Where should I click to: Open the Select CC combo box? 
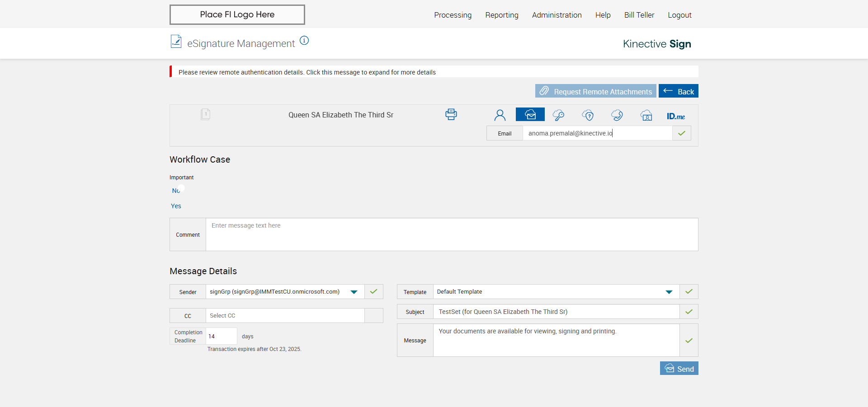[285, 316]
